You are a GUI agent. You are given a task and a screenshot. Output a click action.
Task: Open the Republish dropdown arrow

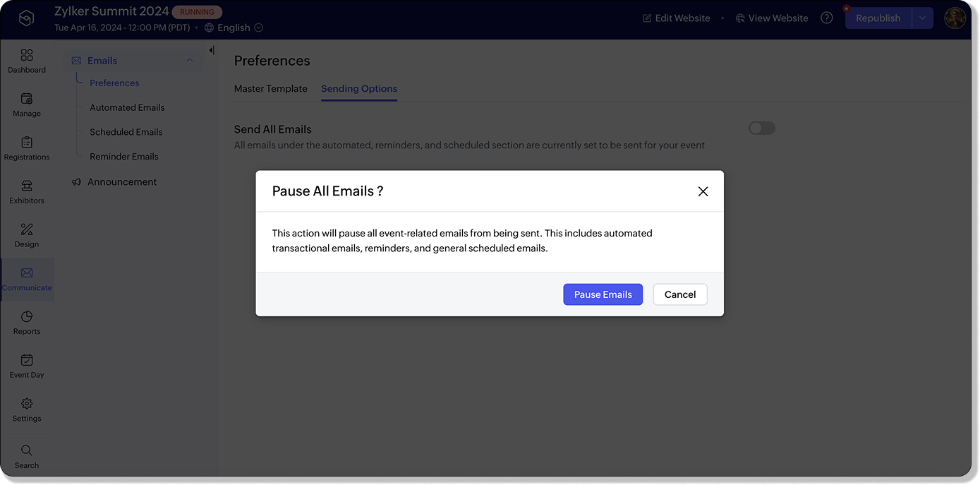pyautogui.click(x=922, y=18)
